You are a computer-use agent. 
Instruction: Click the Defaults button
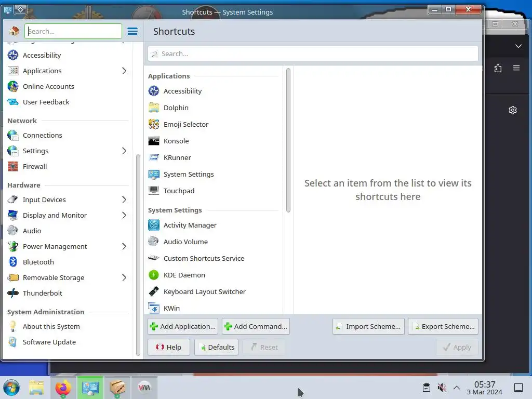tap(216, 347)
